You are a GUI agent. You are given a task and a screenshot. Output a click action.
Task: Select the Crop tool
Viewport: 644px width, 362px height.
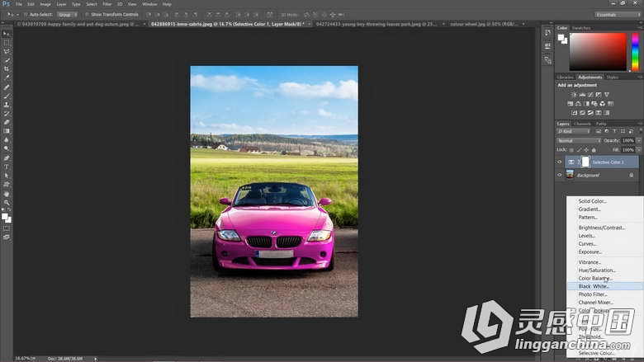coord(6,69)
